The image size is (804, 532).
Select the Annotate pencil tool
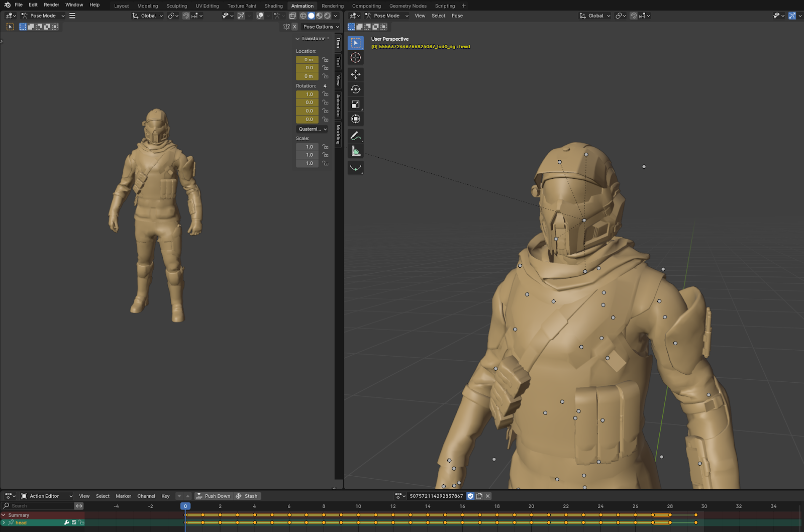[x=356, y=136]
